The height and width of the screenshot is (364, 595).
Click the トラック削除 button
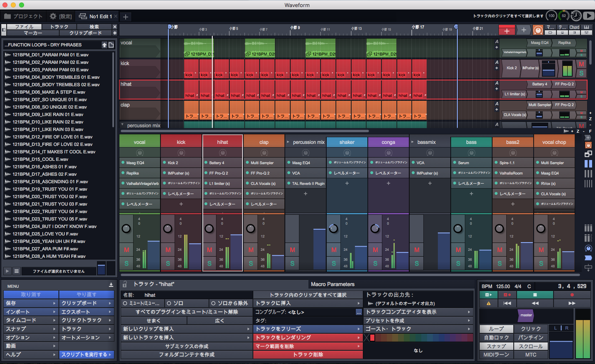pos(308,354)
